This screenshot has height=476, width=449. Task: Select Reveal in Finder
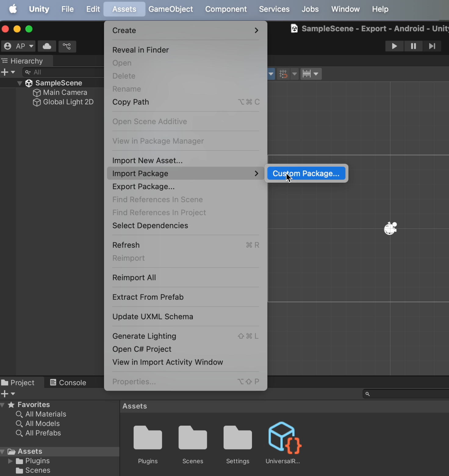tap(185, 50)
